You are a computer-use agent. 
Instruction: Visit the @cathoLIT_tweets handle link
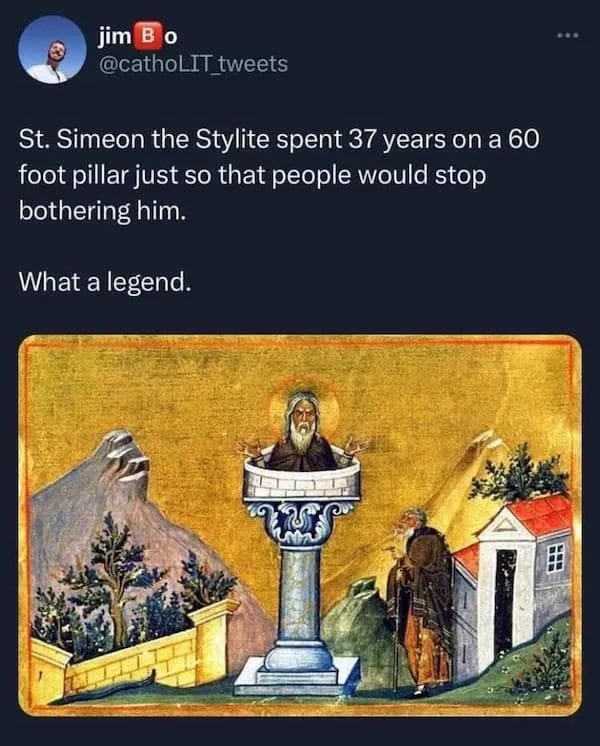point(193,64)
